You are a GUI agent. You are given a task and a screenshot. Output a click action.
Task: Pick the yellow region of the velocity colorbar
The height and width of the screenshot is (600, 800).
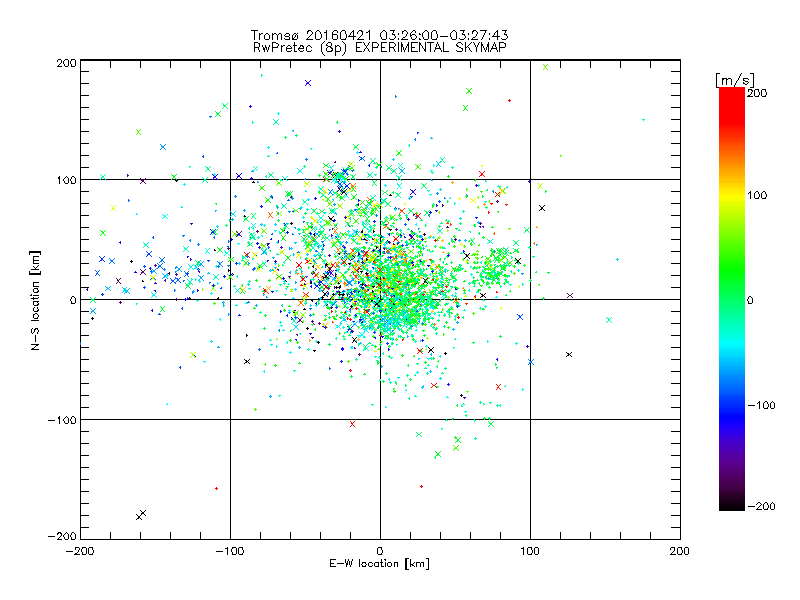[732, 195]
